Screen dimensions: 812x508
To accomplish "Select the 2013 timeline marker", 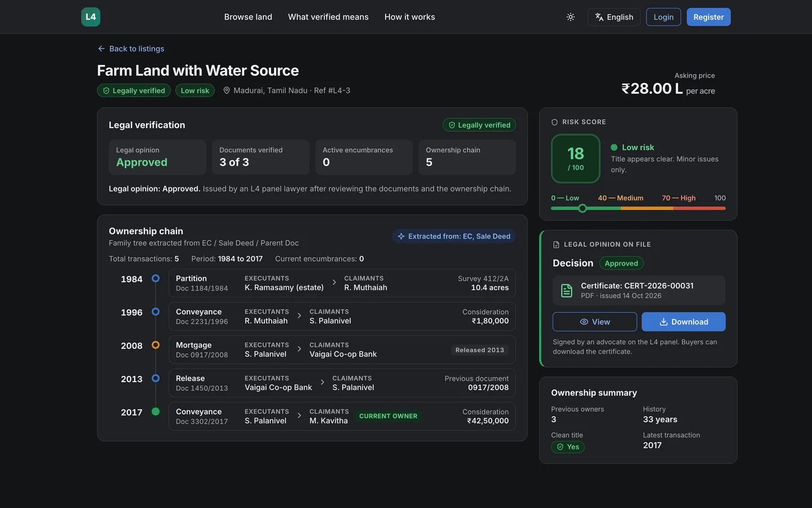I will click(156, 378).
